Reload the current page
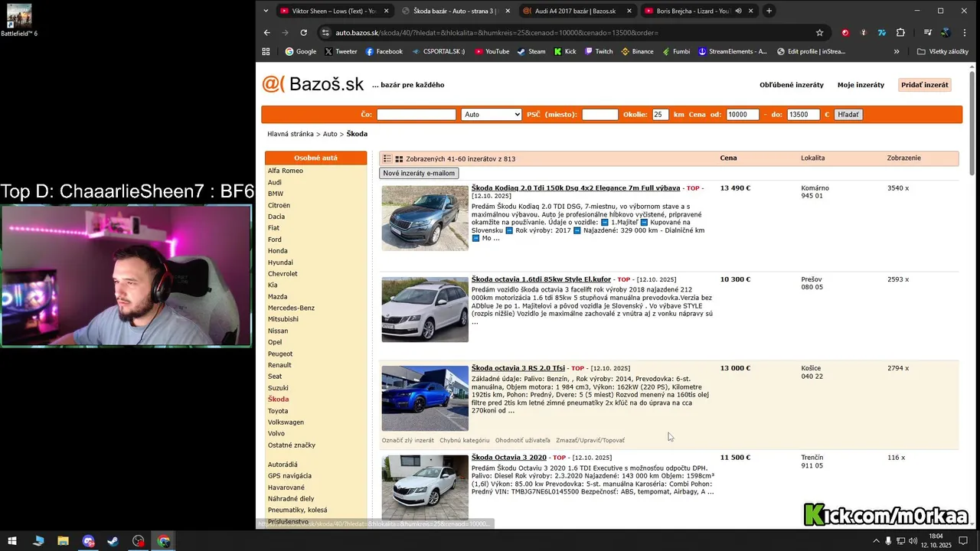 (x=303, y=33)
